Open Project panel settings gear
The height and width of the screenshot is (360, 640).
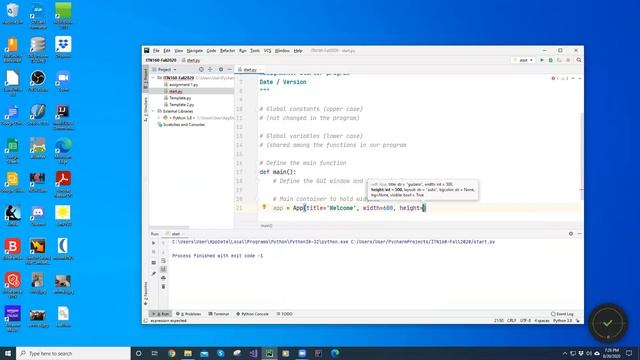[221, 69]
